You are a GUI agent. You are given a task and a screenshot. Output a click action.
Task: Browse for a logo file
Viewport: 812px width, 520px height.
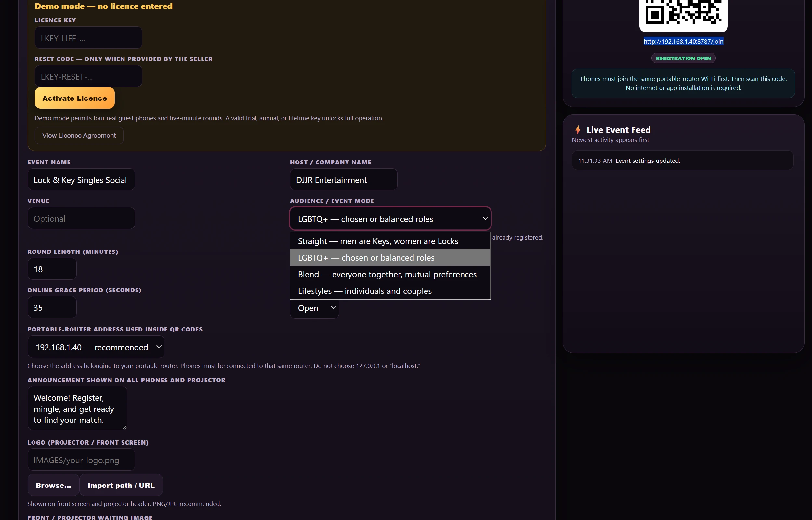[53, 485]
